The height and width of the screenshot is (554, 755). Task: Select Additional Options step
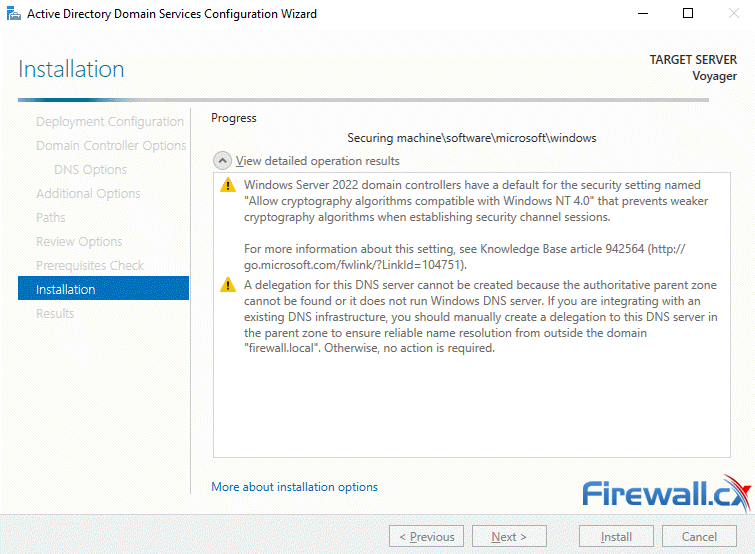pos(88,193)
